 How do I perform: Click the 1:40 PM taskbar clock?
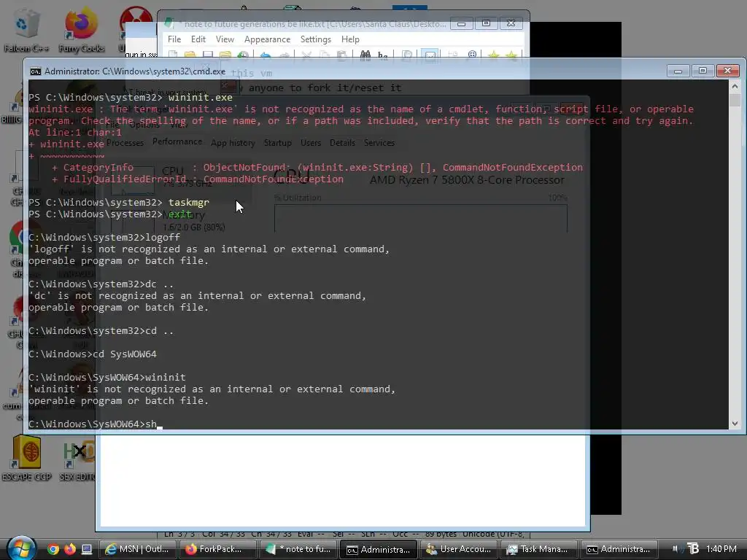pos(721,549)
